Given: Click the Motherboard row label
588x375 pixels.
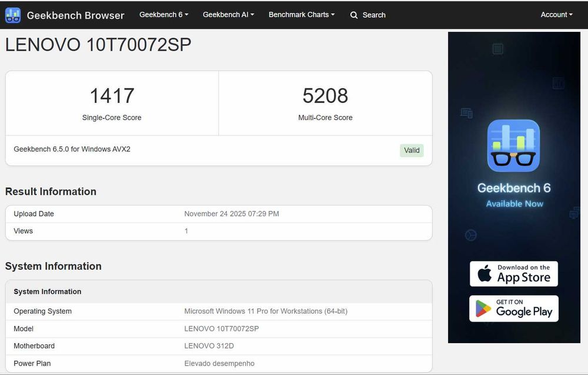Looking at the screenshot, I should tap(34, 346).
